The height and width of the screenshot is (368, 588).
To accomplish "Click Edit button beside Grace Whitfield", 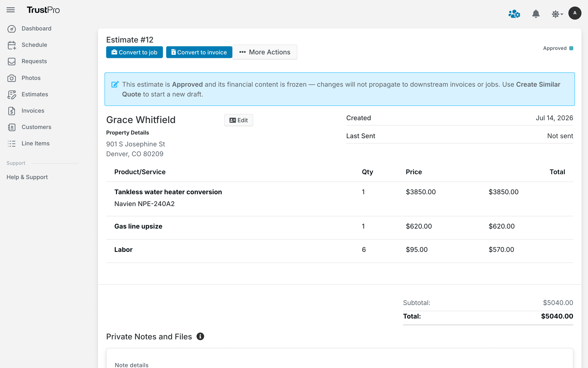I will 238,120.
